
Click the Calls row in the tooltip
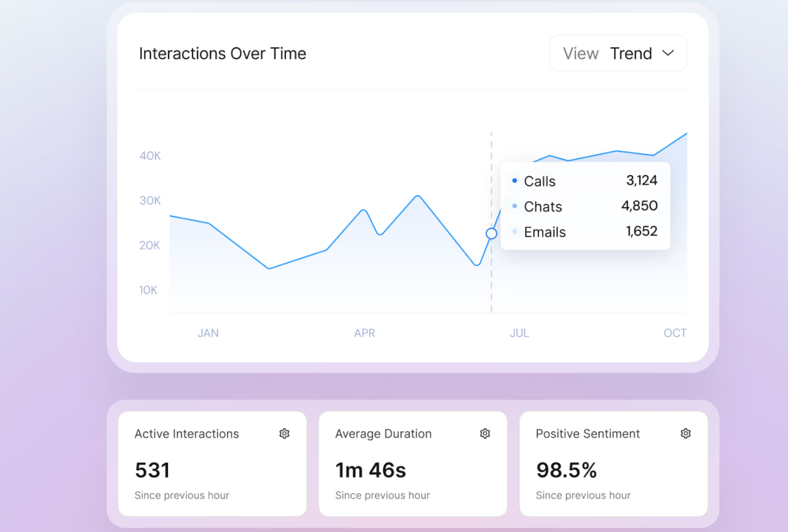coord(585,181)
